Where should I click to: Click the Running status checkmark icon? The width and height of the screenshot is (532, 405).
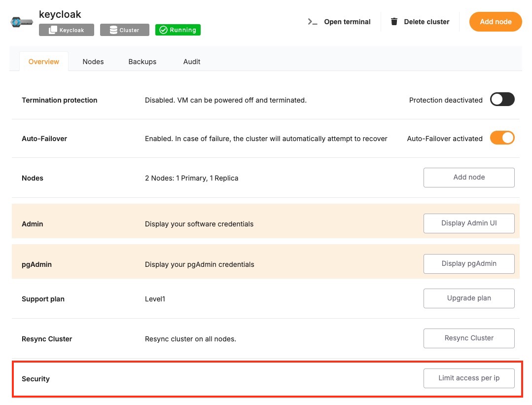163,30
